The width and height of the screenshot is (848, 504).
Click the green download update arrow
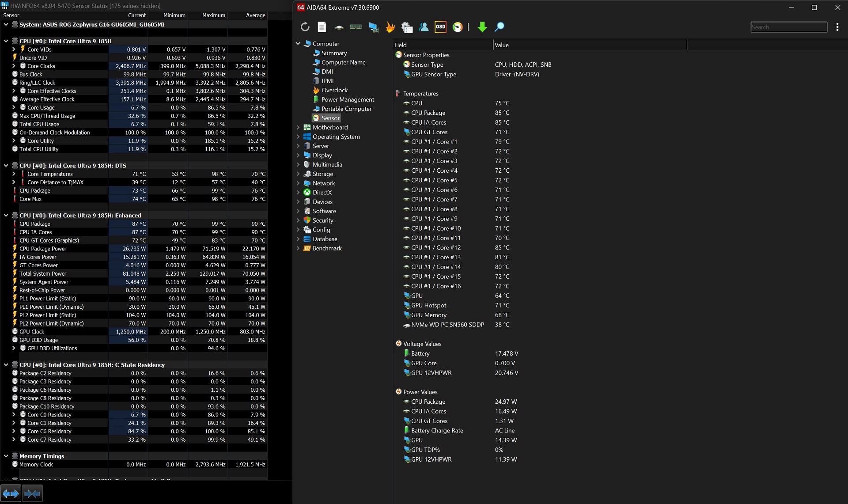tap(482, 27)
